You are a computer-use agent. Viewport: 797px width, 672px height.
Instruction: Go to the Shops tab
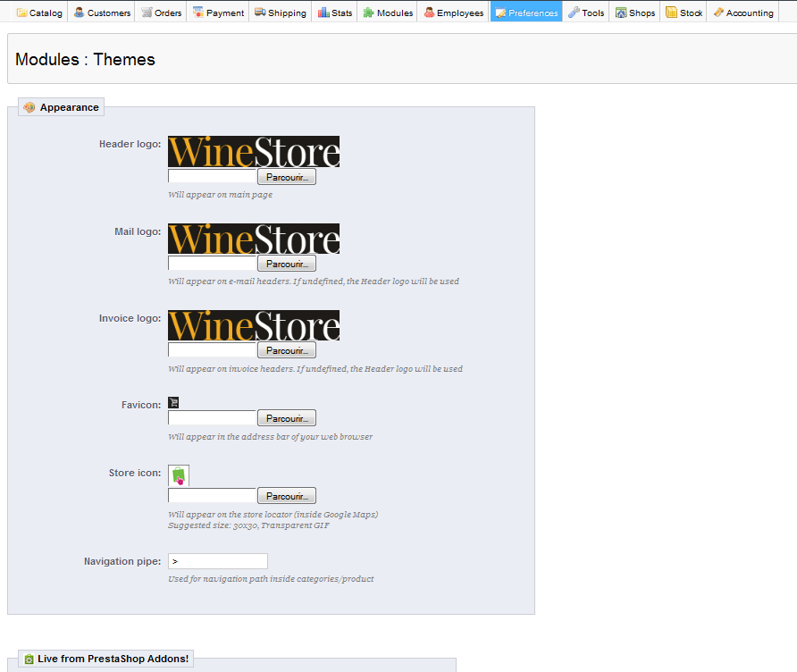(635, 13)
